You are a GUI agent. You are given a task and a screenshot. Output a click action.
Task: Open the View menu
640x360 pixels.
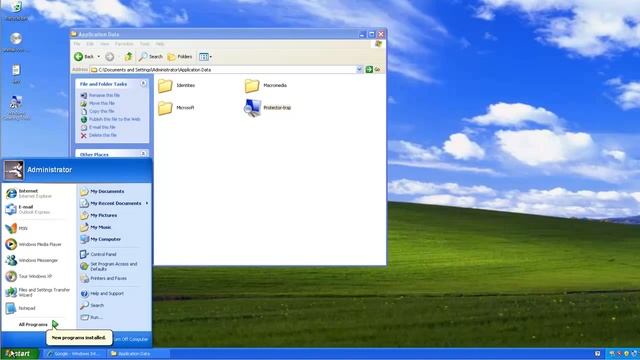[x=104, y=44]
